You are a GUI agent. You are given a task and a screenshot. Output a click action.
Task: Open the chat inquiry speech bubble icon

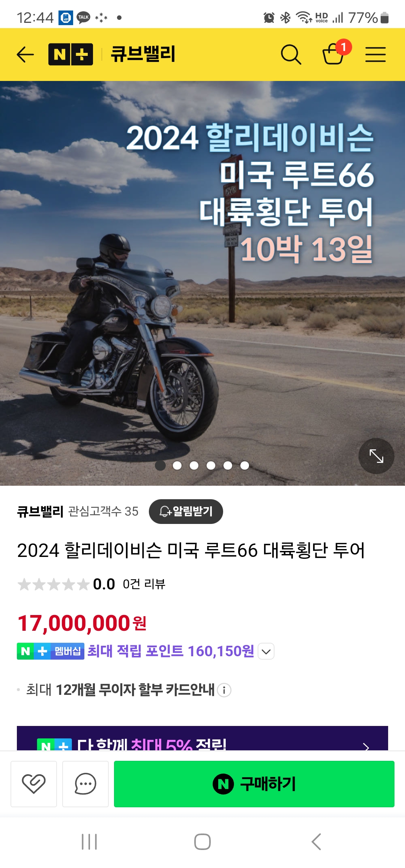pos(85,784)
